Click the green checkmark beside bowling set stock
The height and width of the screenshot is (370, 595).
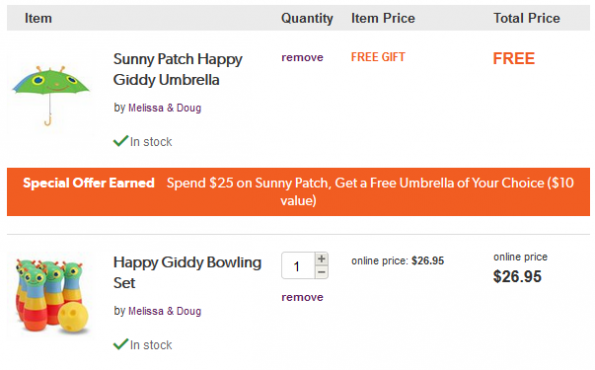[x=121, y=344]
